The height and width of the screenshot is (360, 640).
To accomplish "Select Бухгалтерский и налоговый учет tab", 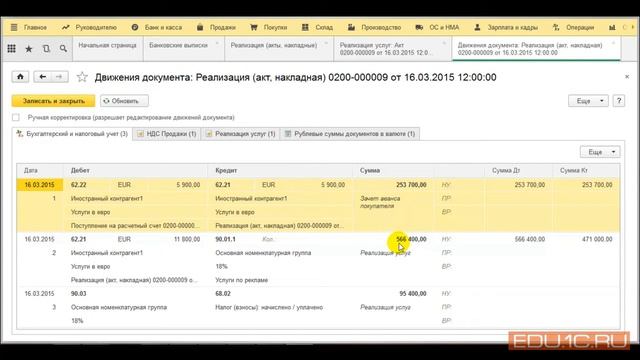I will point(72,133).
